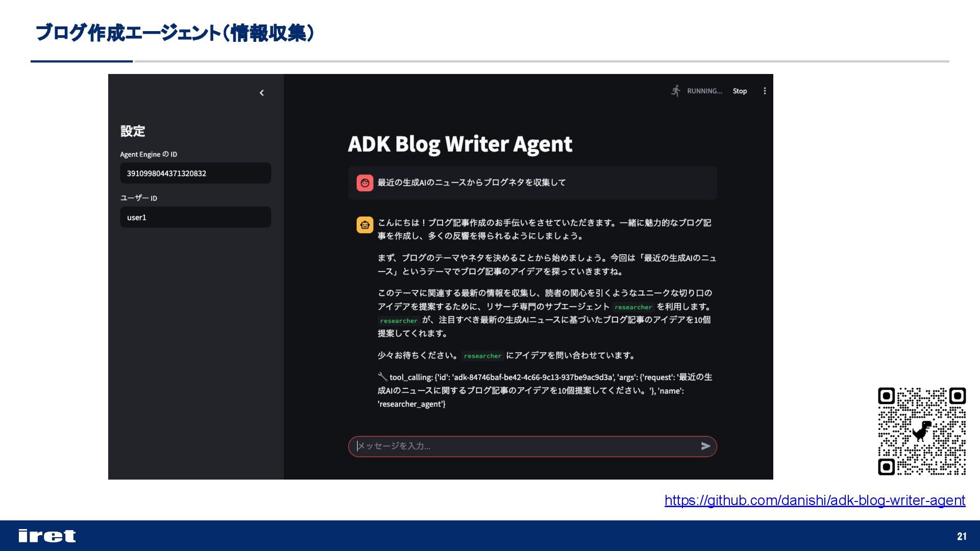Send the message with the arrow icon

tap(705, 446)
